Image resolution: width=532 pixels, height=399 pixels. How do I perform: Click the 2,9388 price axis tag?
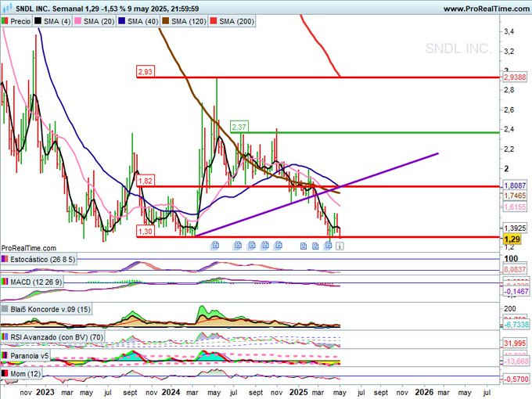515,77
